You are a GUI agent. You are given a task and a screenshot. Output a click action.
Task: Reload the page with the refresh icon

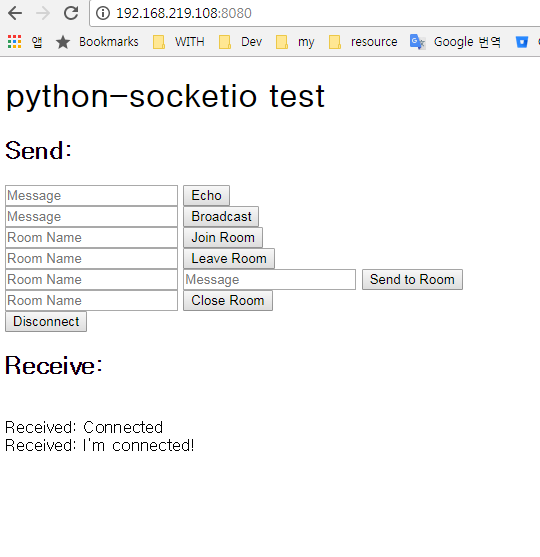[71, 13]
